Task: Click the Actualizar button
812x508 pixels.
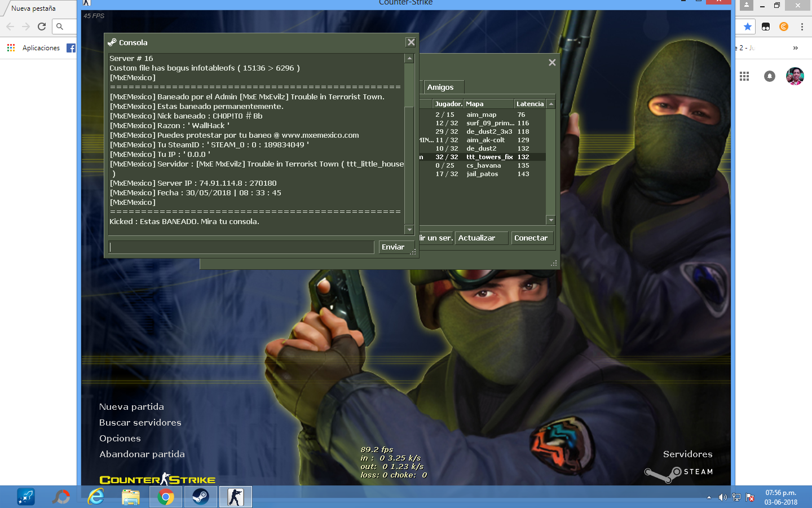Action: point(482,238)
